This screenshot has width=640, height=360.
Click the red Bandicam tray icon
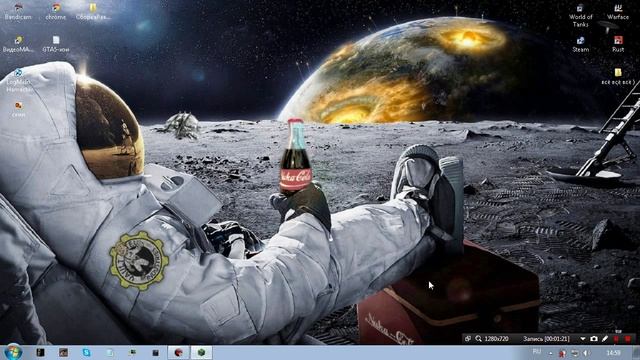562,353
